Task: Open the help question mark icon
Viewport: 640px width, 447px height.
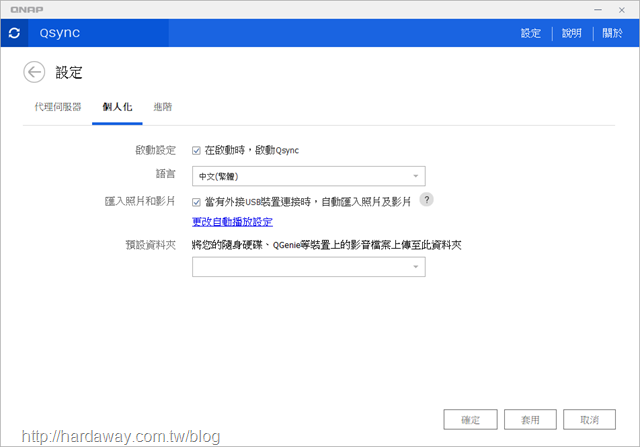Action: [427, 200]
